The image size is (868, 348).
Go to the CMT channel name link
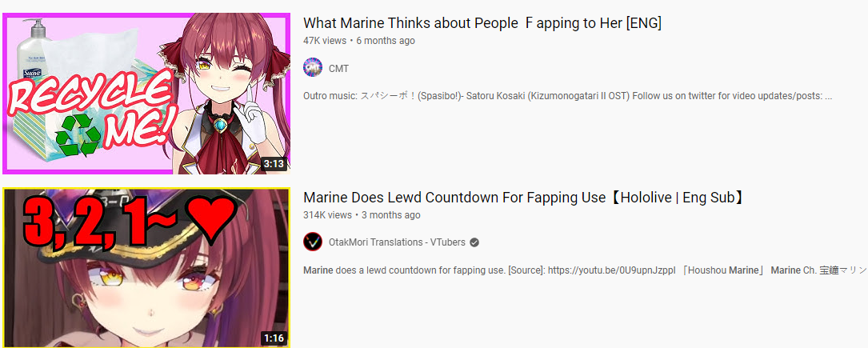point(338,69)
